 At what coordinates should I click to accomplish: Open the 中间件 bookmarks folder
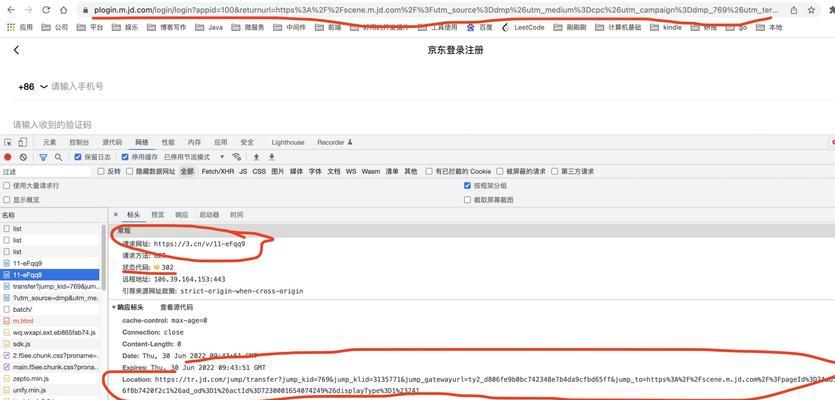pyautogui.click(x=290, y=27)
